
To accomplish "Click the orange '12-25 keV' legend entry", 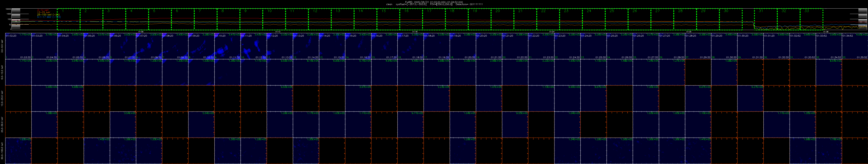I will 44,12.
